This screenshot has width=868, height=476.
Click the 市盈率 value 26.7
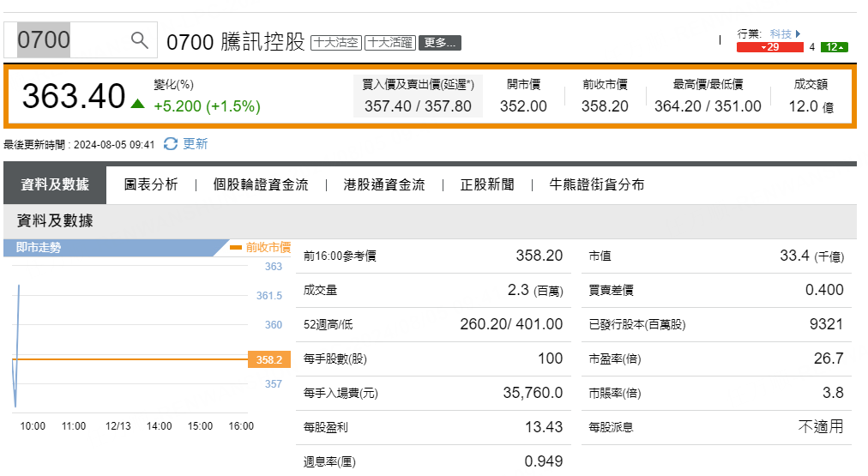point(829,359)
